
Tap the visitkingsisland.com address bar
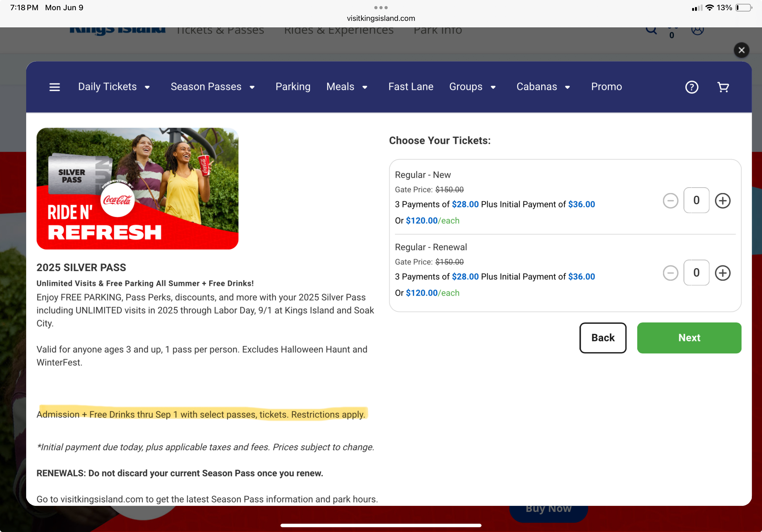[x=381, y=18]
